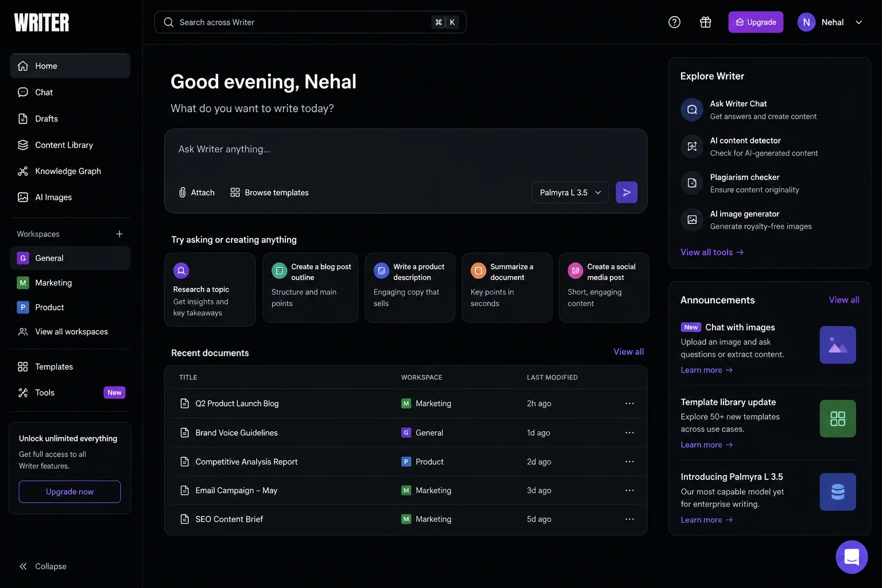Open the Brand Voice Guidelines document
The width and height of the screenshot is (882, 588).
click(236, 432)
